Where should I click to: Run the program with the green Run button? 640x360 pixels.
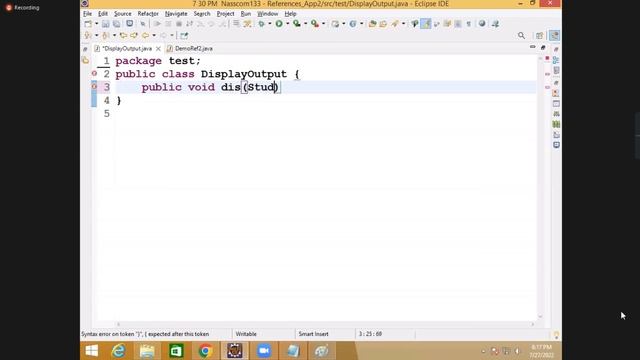coord(279,24)
